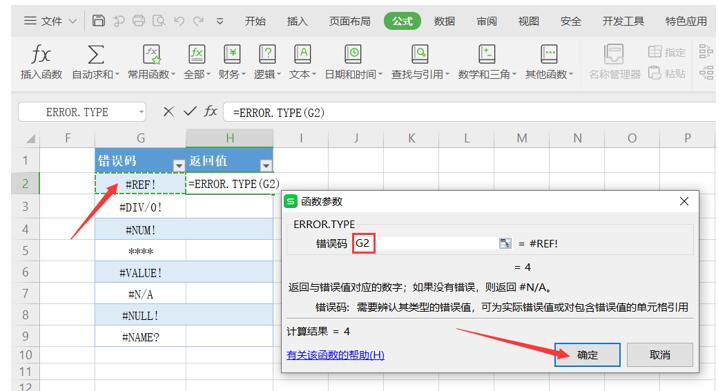Click the Print icon
The image size is (719, 391).
point(138,21)
